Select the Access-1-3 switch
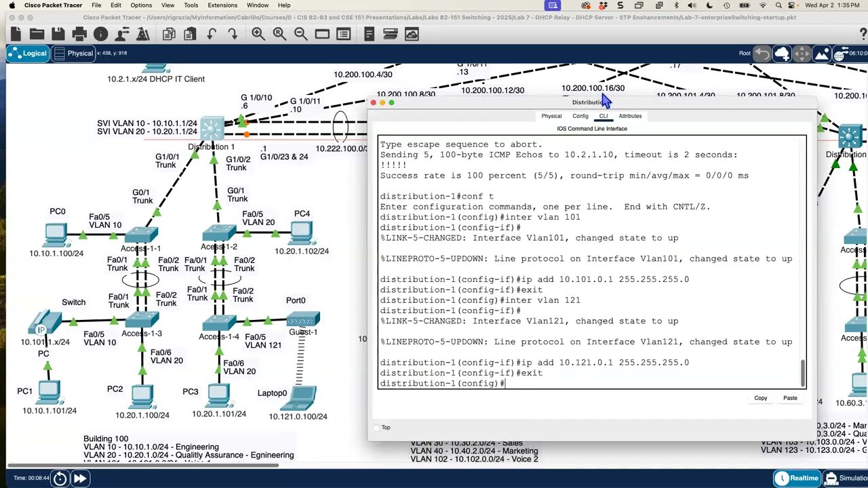 pyautogui.click(x=142, y=320)
